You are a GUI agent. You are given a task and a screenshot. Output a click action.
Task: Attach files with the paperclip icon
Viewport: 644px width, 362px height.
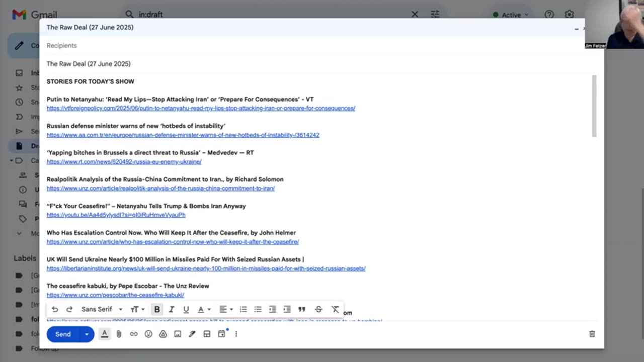(x=119, y=334)
